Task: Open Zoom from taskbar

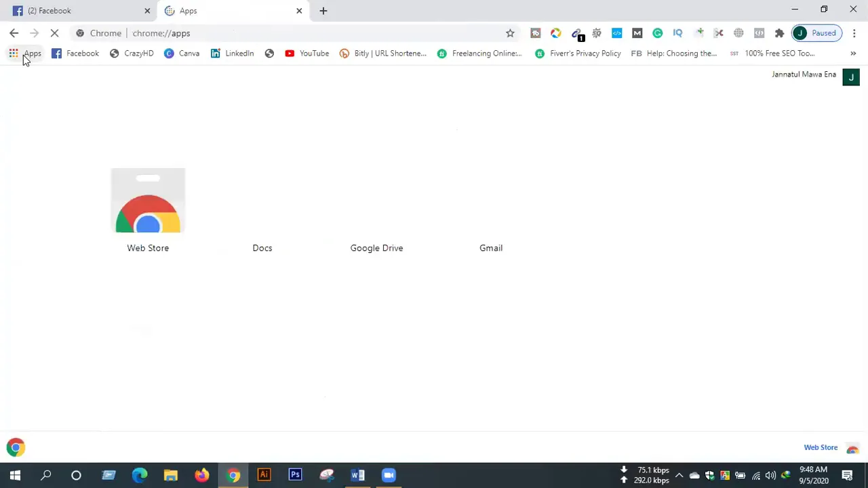Action: click(x=389, y=475)
